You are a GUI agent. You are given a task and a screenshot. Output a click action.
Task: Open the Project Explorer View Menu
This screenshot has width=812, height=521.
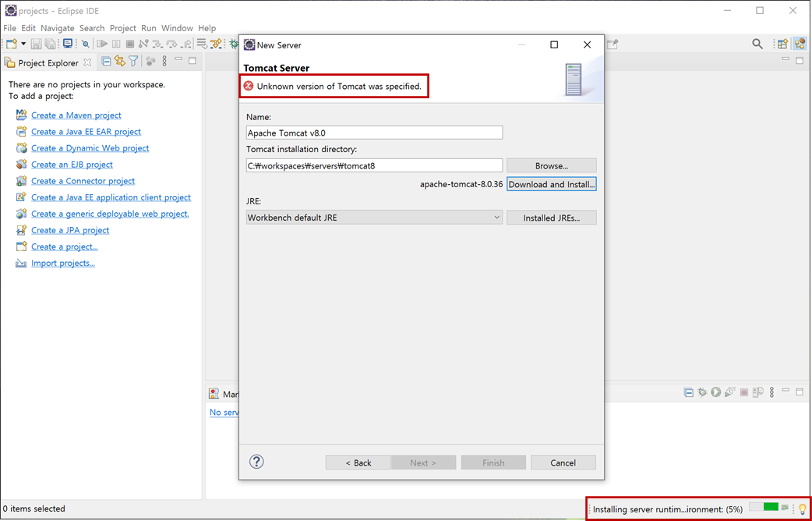[x=164, y=62]
